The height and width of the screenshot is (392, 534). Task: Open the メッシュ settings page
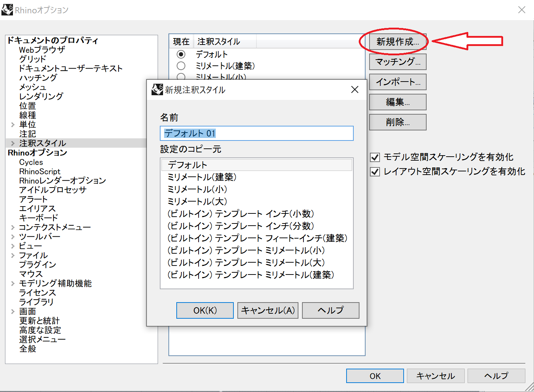click(x=33, y=87)
